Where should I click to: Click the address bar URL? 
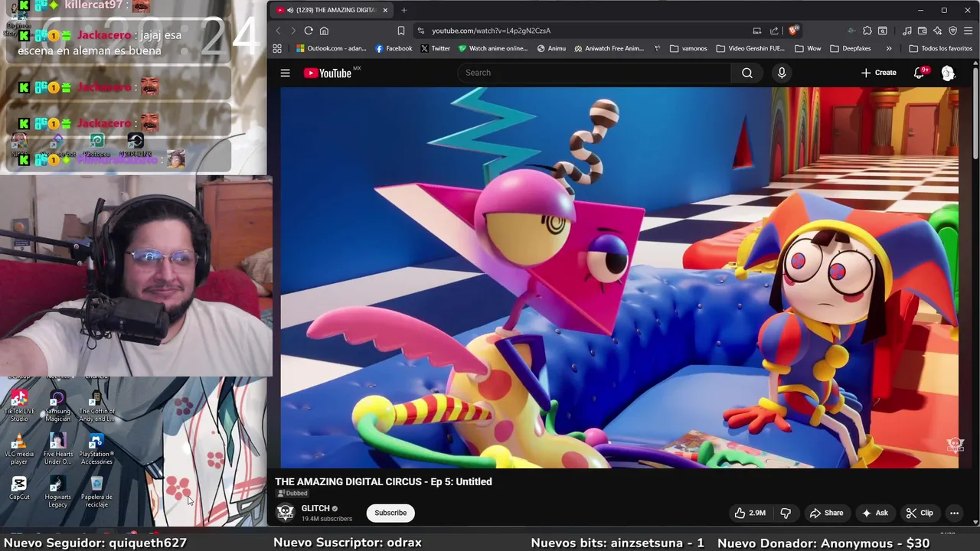point(491,31)
